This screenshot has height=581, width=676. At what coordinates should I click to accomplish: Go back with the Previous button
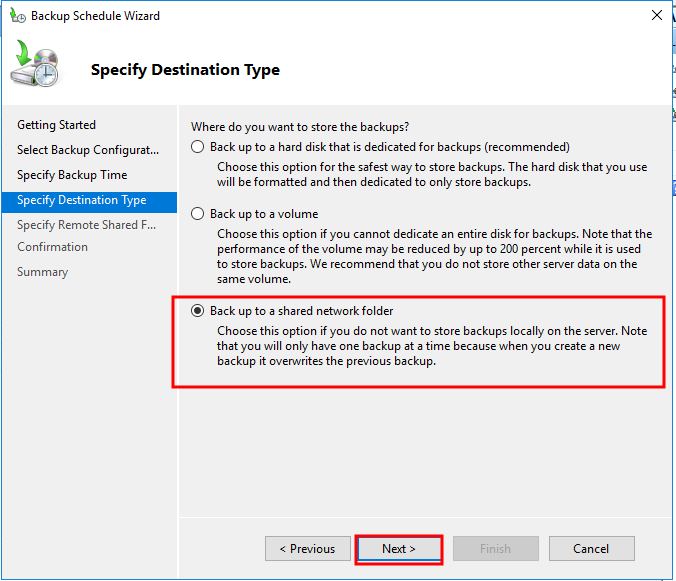tap(307, 548)
